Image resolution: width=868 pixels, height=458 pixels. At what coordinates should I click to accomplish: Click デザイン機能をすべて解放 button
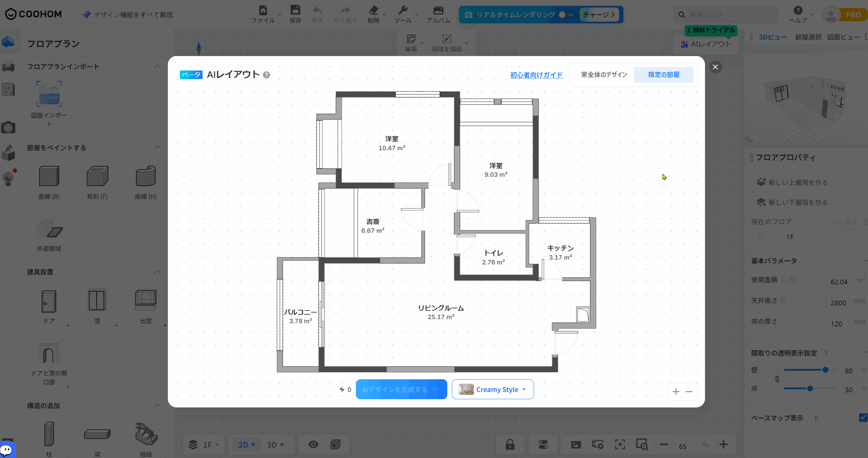[127, 14]
